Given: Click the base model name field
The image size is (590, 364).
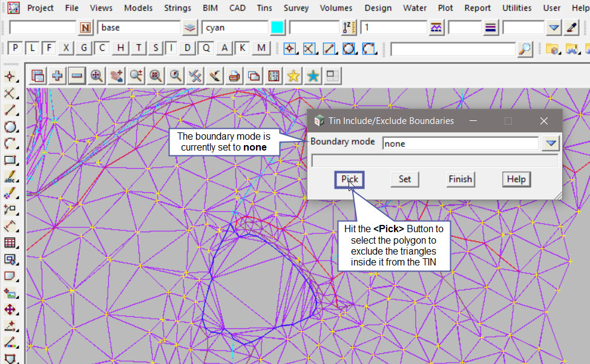Looking at the screenshot, I should [x=139, y=28].
